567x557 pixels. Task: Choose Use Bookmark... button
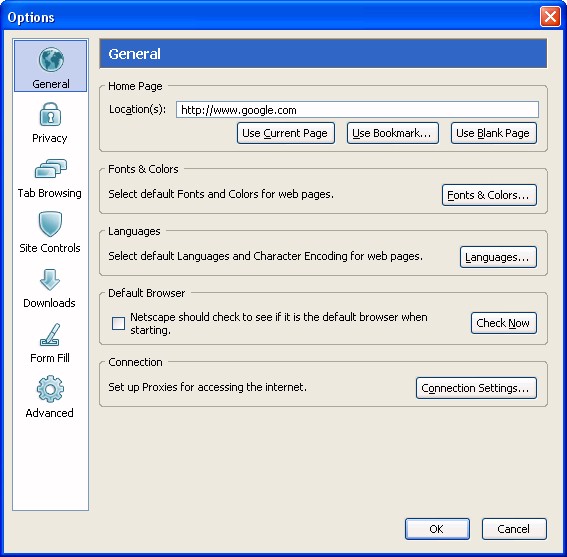[393, 133]
